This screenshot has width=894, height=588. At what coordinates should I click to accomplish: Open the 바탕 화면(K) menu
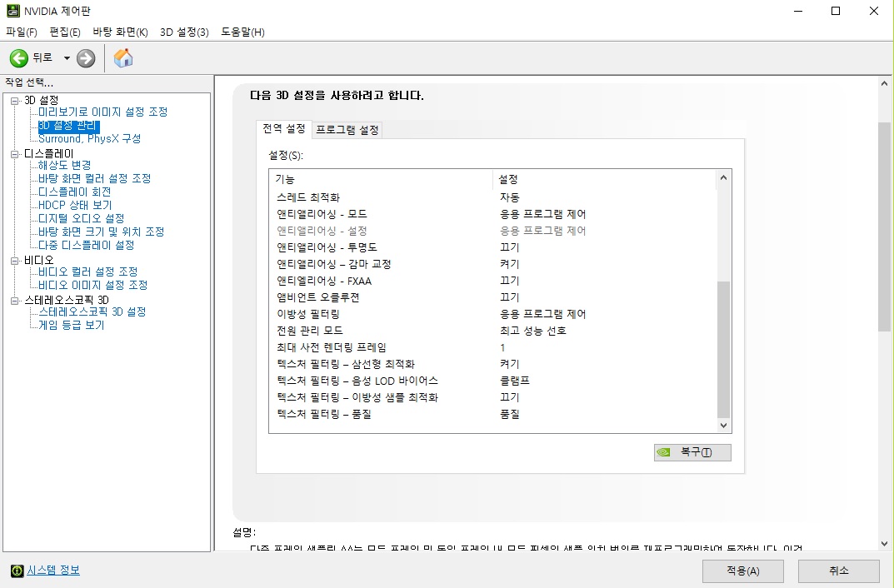click(120, 32)
